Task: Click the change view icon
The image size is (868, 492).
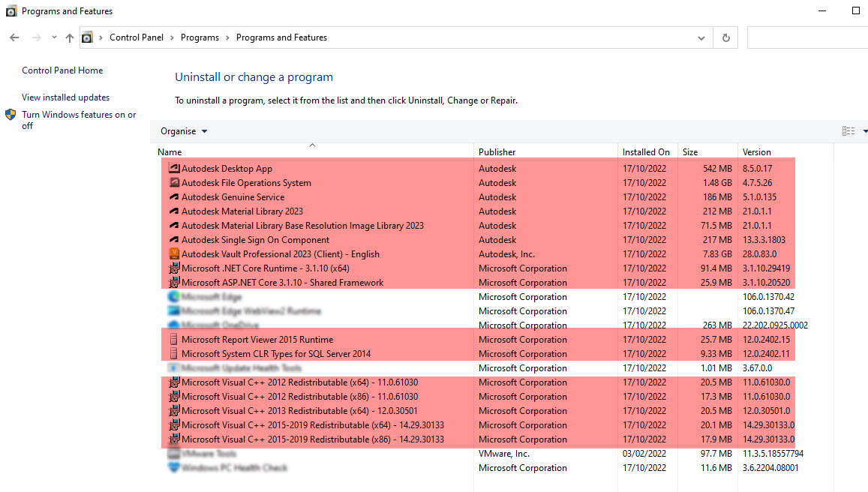Action: point(848,131)
